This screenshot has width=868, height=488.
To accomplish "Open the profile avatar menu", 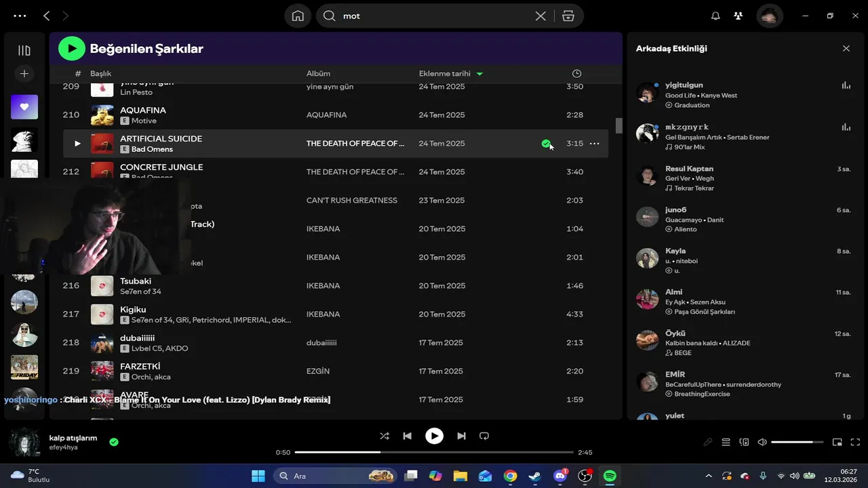I will click(x=770, y=16).
